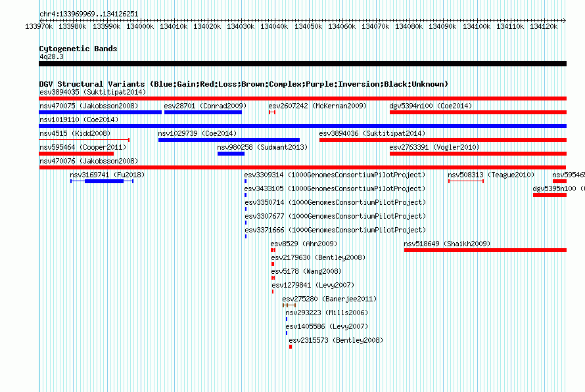Viewport: 585px width, 392px height.
Task: Open dgv5394n100 (Coe2014) variant label
Action: pos(431,106)
